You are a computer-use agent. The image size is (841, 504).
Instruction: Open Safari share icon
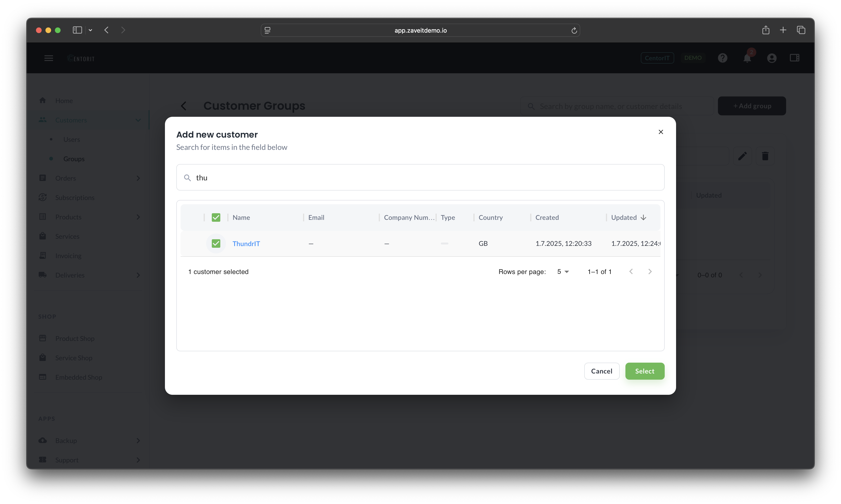766,30
